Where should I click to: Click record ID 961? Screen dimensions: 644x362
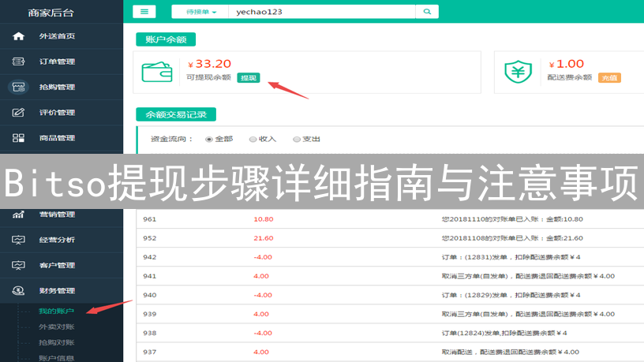pos(149,219)
